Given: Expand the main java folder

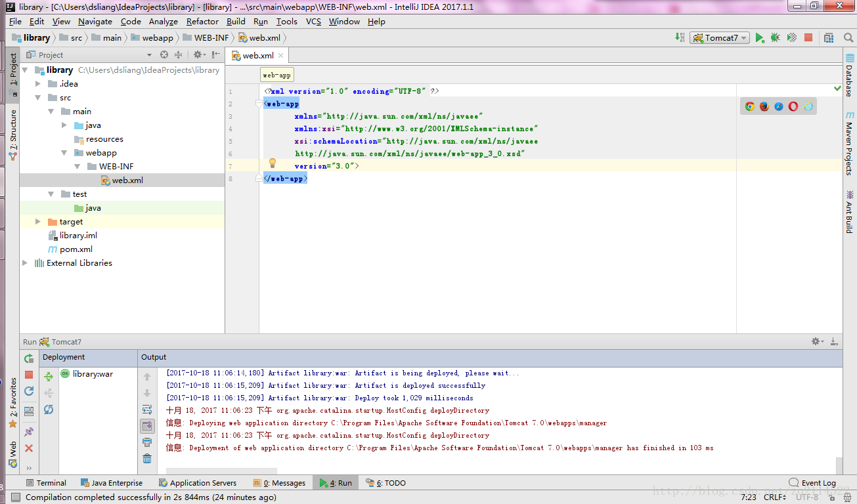Looking at the screenshot, I should point(64,125).
